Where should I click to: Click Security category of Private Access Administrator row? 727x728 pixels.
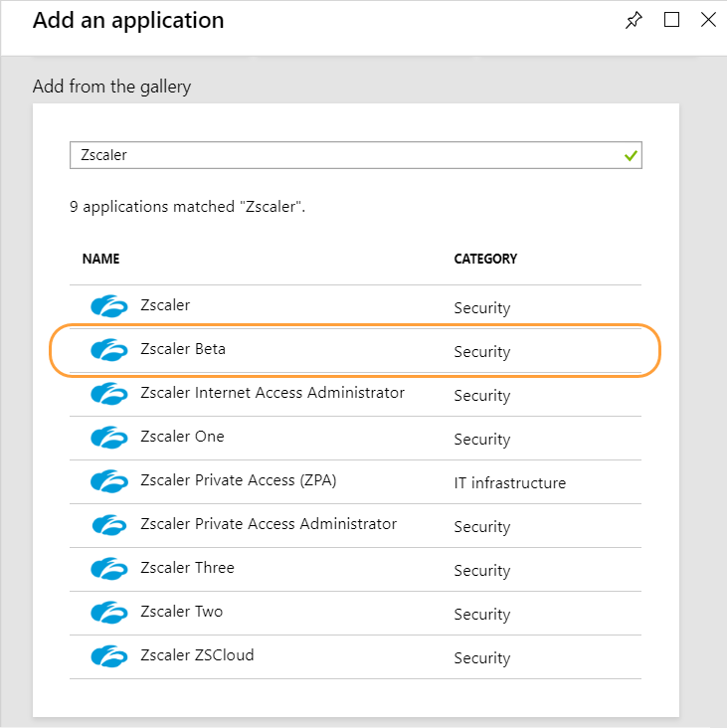click(482, 527)
